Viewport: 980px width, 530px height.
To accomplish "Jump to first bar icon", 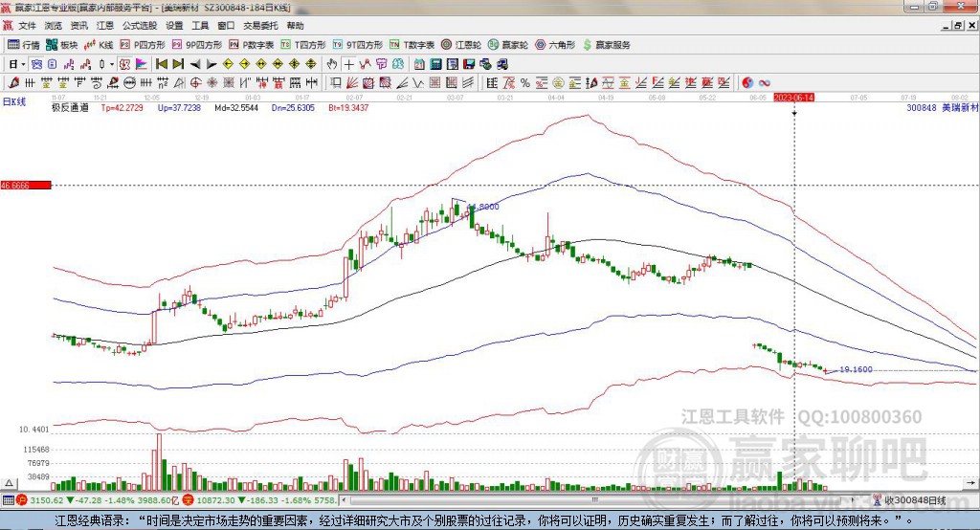I will coord(161,64).
